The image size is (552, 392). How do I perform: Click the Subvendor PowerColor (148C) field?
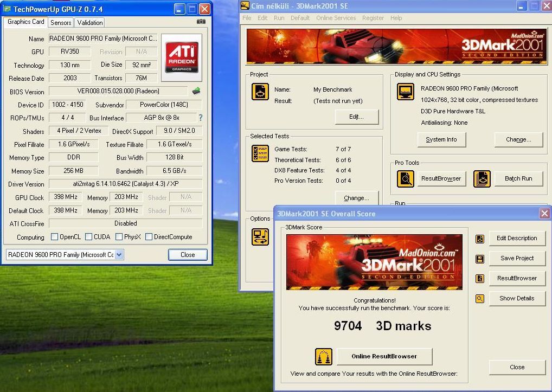coord(164,105)
